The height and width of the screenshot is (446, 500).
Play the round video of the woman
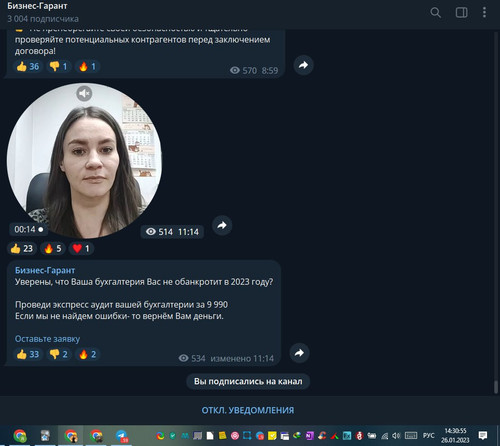84,161
